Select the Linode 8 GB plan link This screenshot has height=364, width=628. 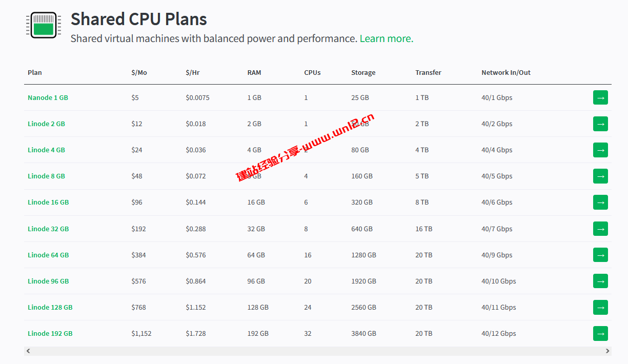[x=46, y=176]
